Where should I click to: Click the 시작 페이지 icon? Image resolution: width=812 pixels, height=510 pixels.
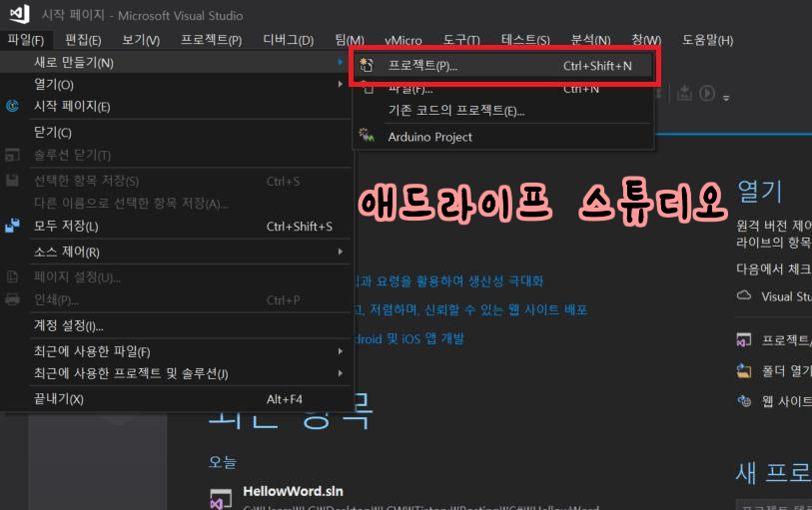pos(12,106)
